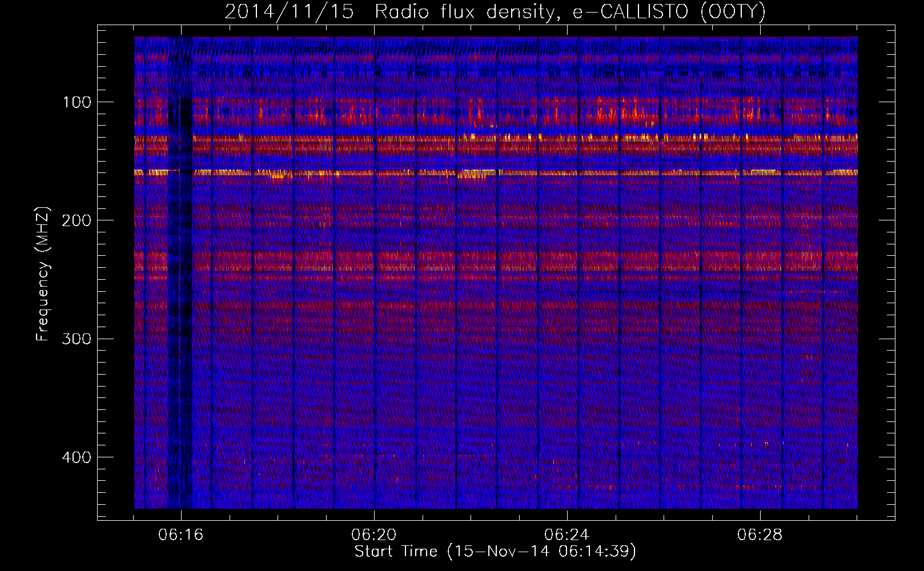Click the 06:16 time tick label

coord(181,535)
